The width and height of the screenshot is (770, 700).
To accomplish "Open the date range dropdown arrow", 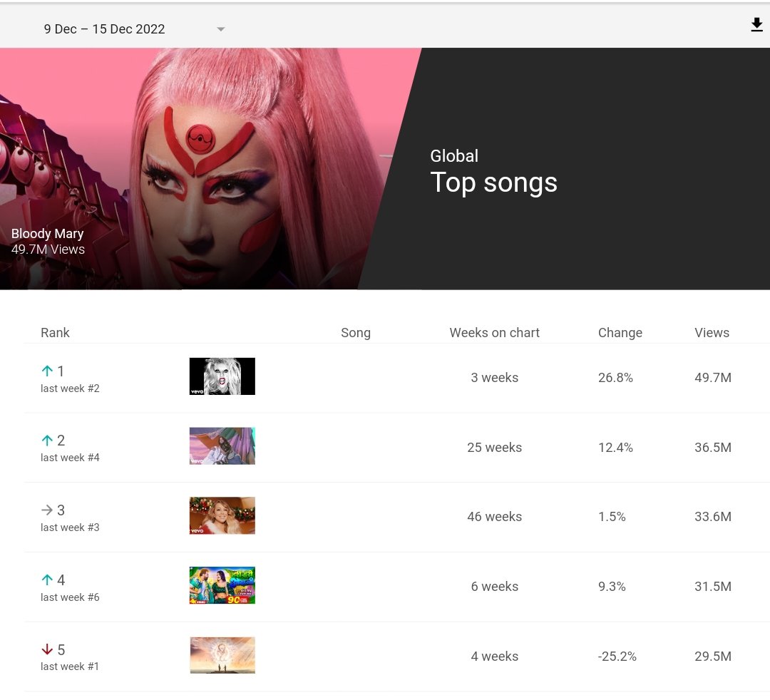I will coord(221,29).
